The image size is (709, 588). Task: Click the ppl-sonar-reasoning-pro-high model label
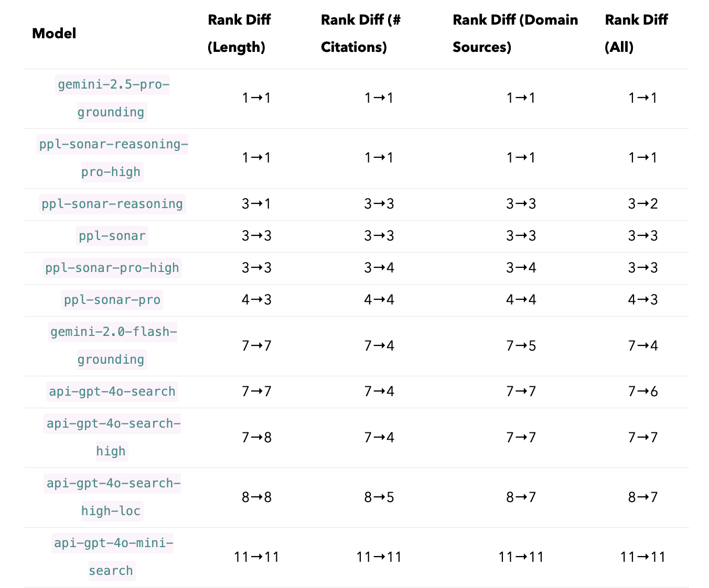point(112,158)
